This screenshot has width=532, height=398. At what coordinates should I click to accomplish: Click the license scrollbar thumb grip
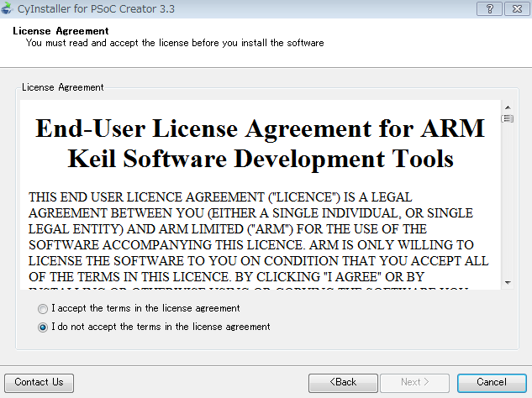(508, 118)
